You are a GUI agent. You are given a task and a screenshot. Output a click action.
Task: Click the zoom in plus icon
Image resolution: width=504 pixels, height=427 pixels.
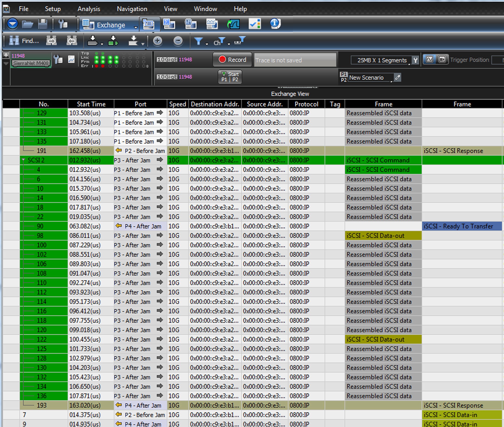[158, 41]
